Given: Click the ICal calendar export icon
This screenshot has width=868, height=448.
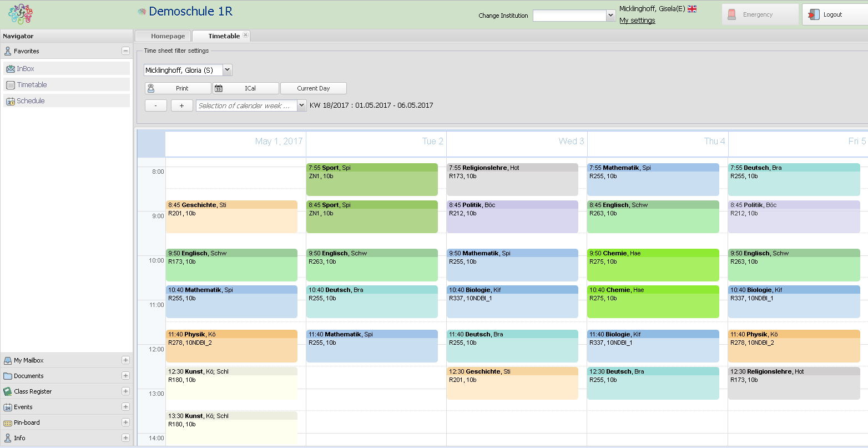Looking at the screenshot, I should click(219, 88).
